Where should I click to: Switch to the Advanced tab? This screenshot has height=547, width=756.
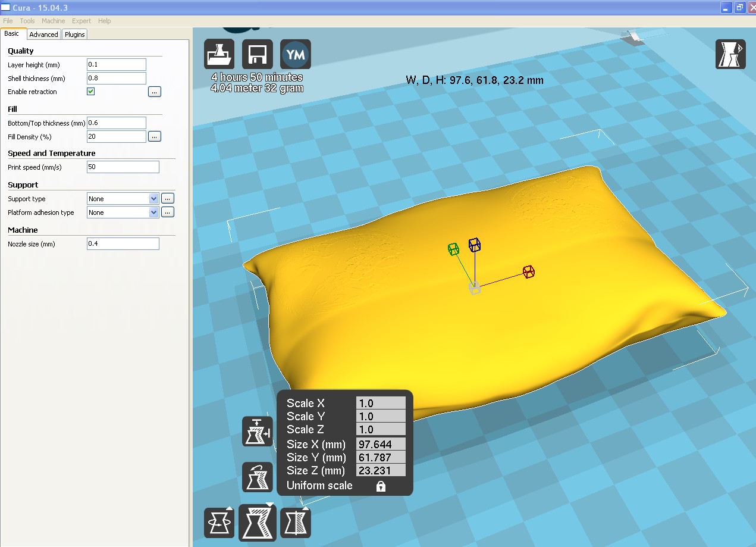click(44, 35)
